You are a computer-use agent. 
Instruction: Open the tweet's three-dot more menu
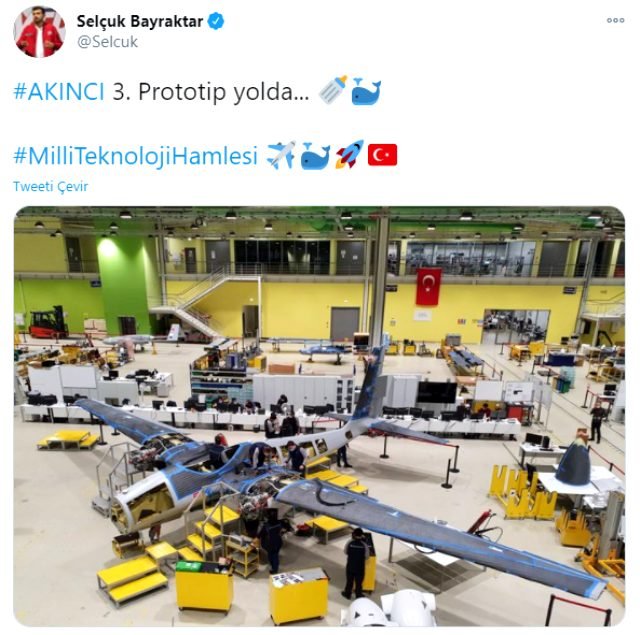coord(615,20)
